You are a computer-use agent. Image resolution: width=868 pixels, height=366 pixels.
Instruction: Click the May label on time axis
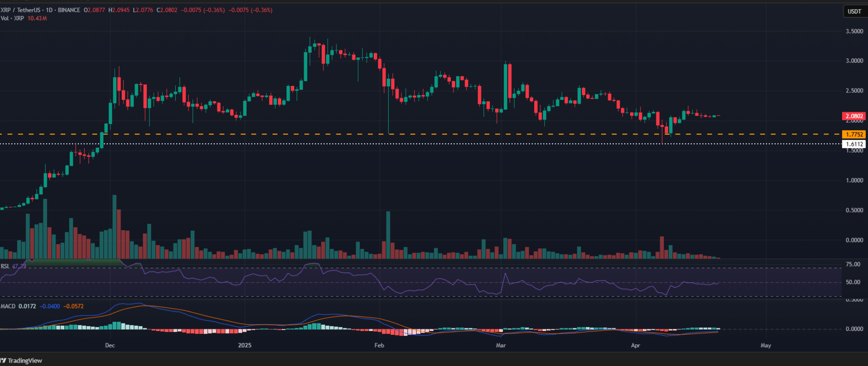pyautogui.click(x=765, y=345)
